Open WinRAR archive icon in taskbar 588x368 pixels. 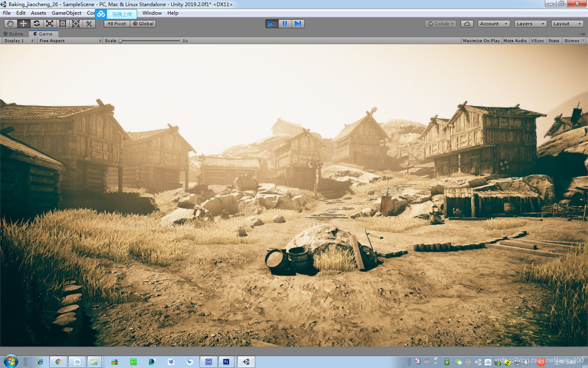point(115,362)
